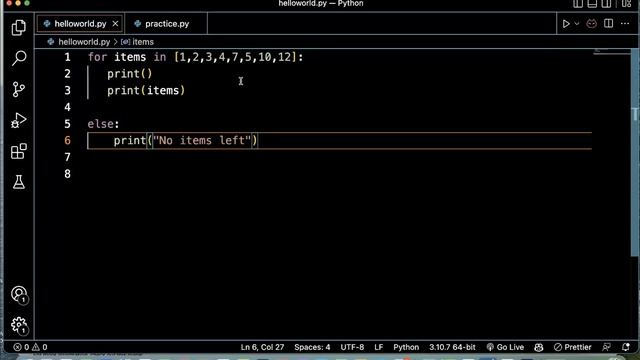Image resolution: width=640 pixels, height=360 pixels.
Task: Click the cat-face extension icon in editor toolbar
Action: [591, 24]
